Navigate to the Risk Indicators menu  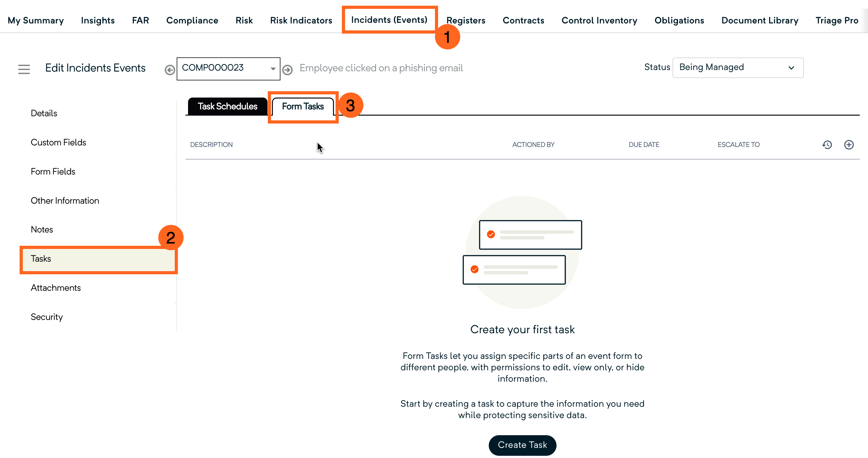pos(301,21)
